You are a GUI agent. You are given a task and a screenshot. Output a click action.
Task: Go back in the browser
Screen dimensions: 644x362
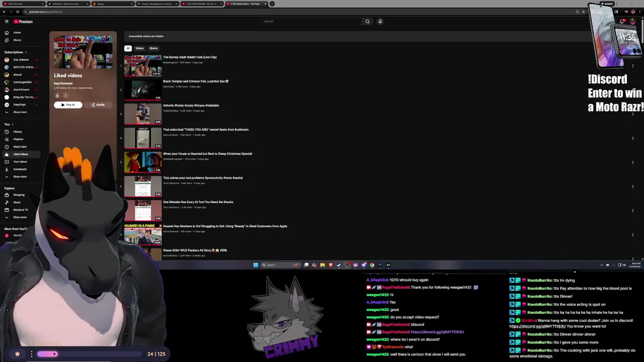pyautogui.click(x=4, y=12)
